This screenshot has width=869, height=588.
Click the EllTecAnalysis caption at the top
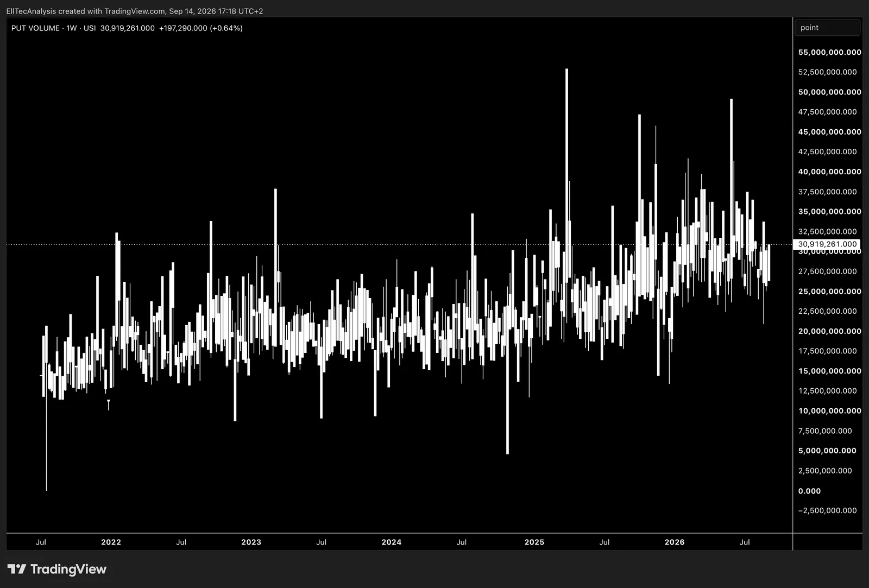135,11
